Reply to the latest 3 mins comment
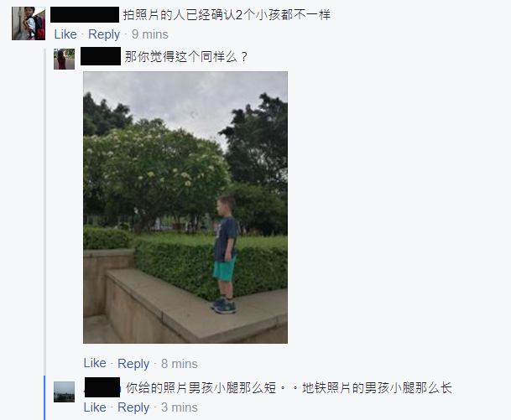This screenshot has height=420, width=511. 133,407
